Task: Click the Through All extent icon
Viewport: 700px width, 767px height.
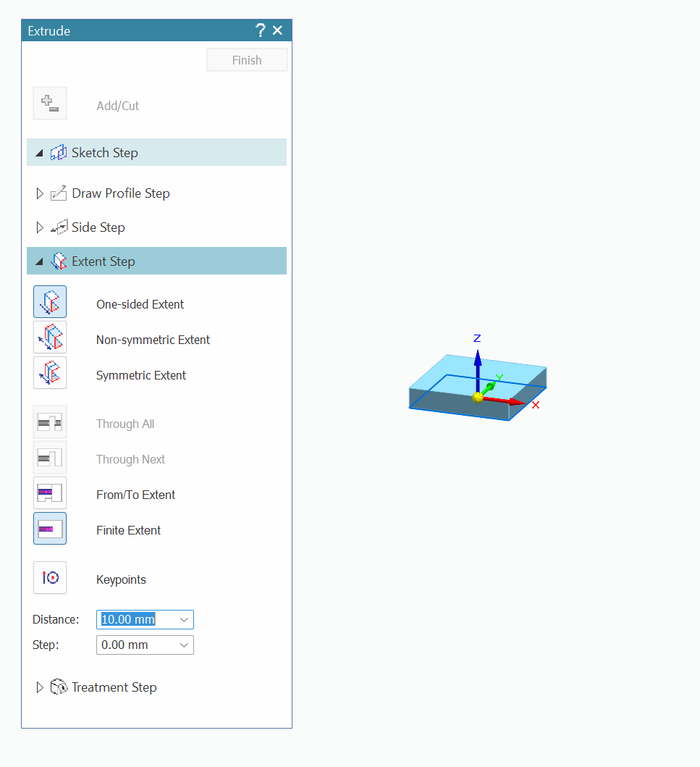Action: (50, 422)
